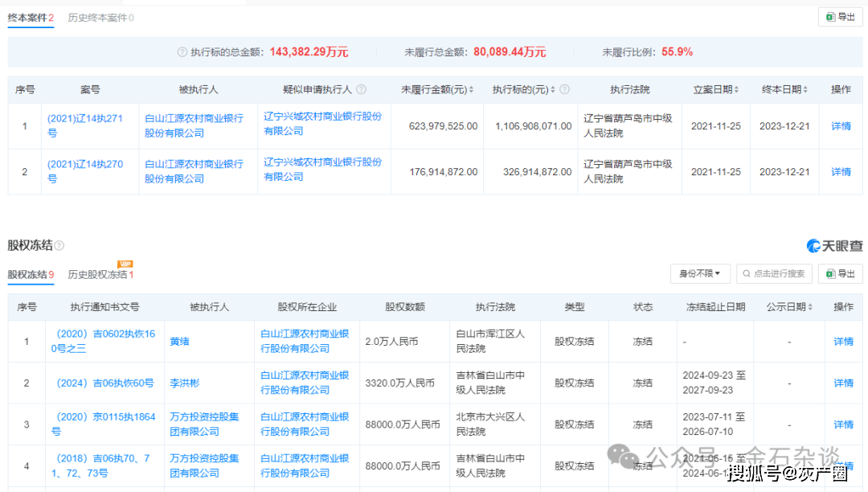
Task: Export the 股权冻结 table with 导出
Action: pos(841,273)
